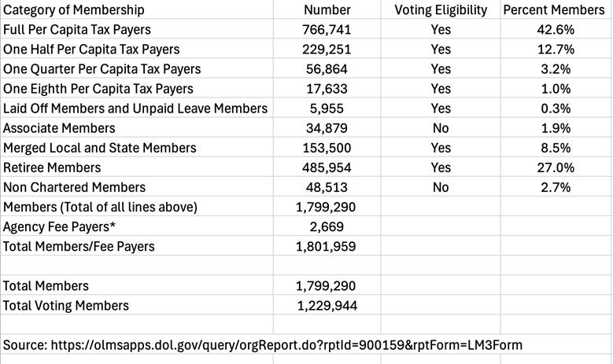Click the Agency Fee Payers* cell
The height and width of the screenshot is (364, 613).
137,226
